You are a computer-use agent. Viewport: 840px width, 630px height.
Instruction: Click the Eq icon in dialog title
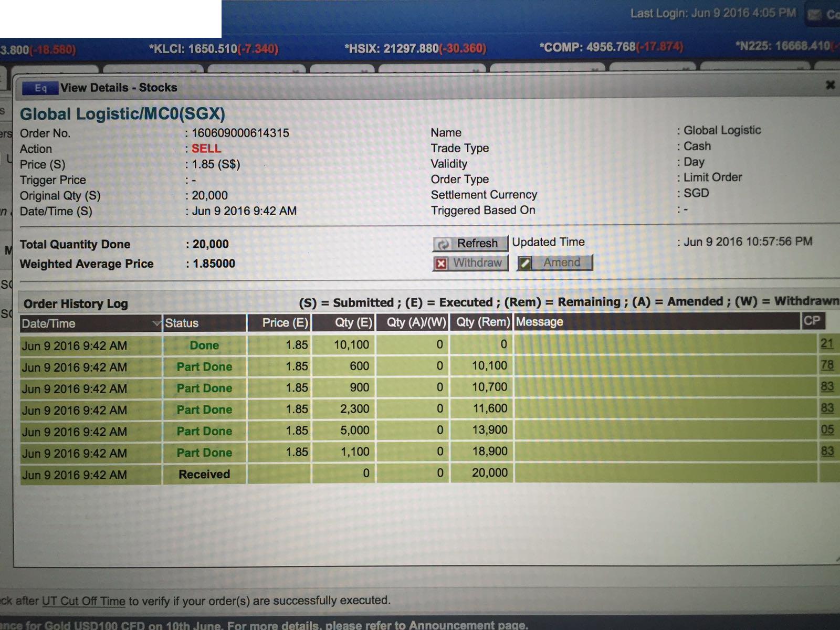40,88
